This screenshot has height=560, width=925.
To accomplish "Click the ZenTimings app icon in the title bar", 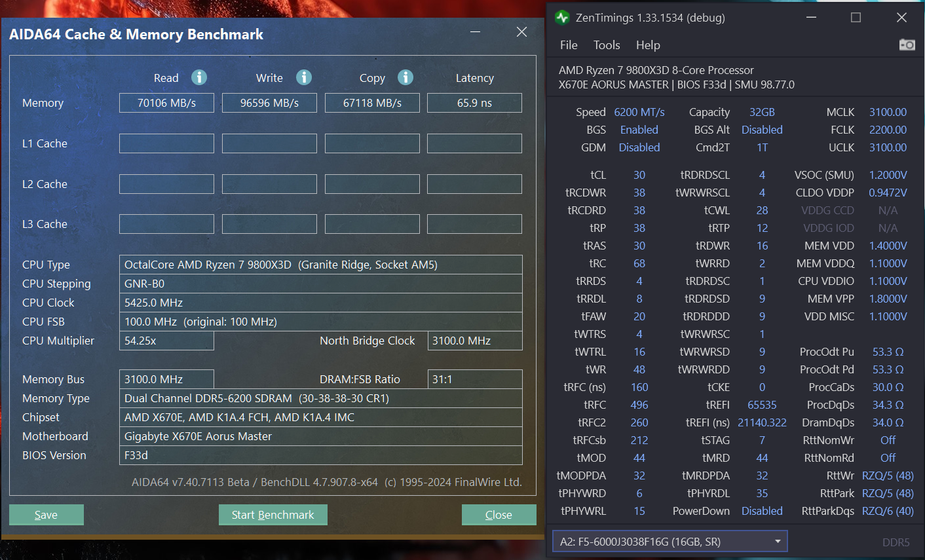I will [562, 18].
